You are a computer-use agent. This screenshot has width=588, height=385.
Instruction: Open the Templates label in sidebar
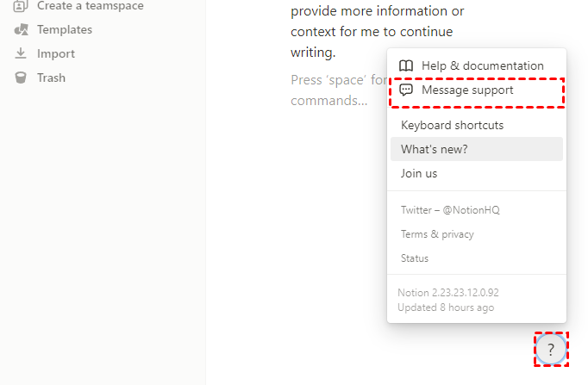tap(65, 29)
